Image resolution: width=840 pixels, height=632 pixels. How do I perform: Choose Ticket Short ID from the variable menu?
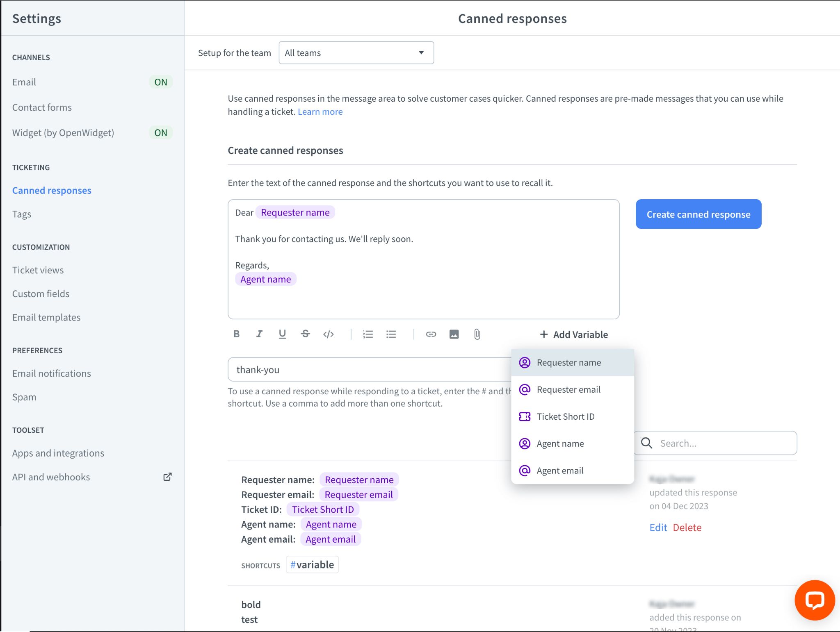573,416
